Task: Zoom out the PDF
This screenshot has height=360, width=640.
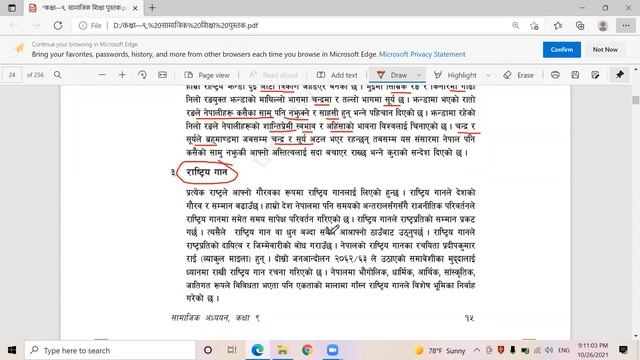Action: (102, 75)
